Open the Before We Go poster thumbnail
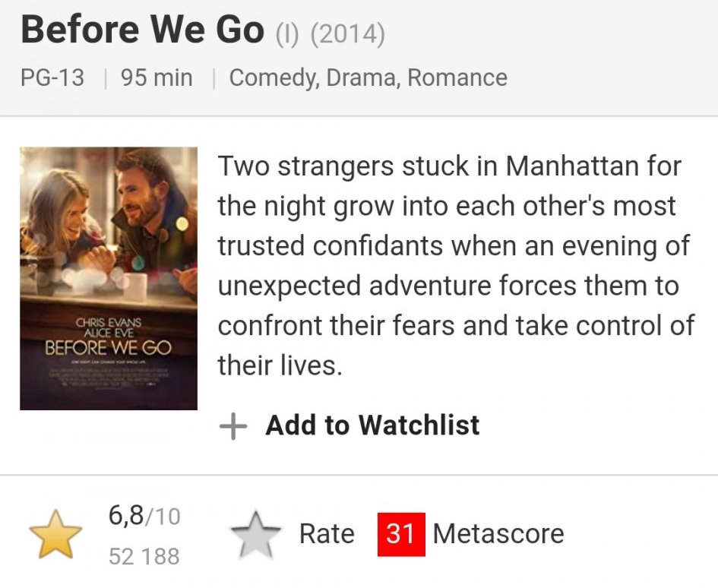The height and width of the screenshot is (588, 718). (x=109, y=278)
